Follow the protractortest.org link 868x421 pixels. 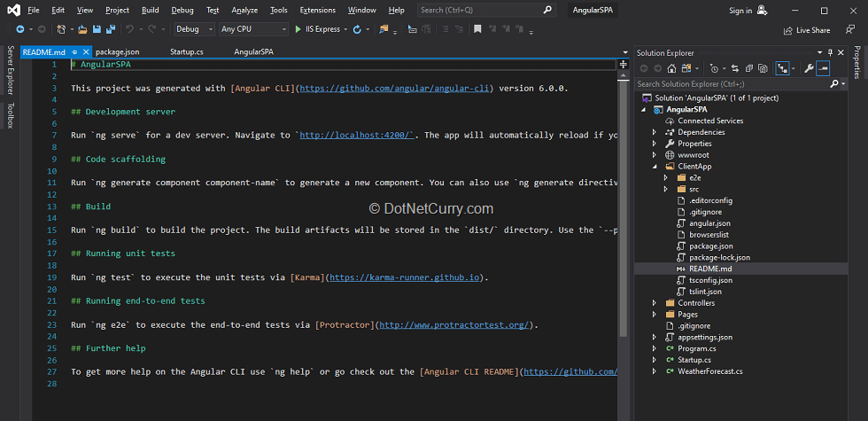[x=453, y=325]
